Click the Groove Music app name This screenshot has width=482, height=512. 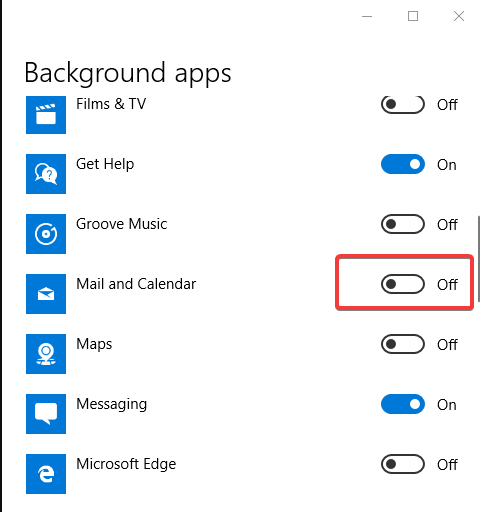click(122, 224)
